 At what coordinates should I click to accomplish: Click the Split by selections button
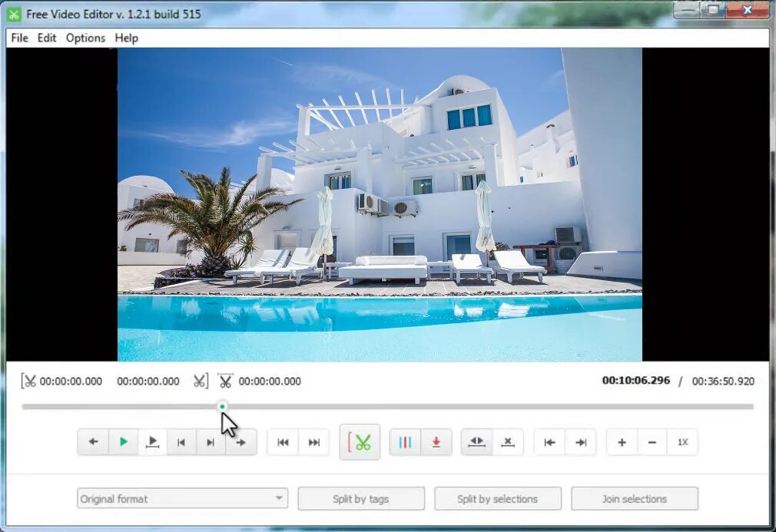point(497,499)
